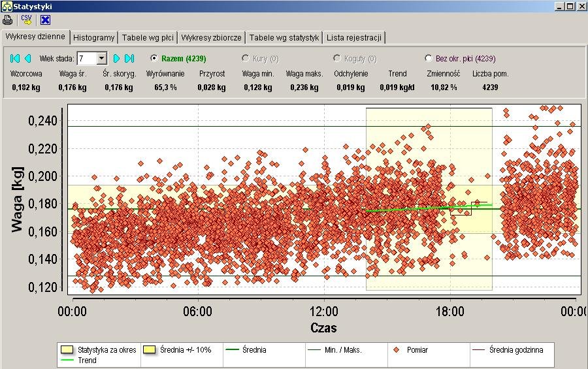Open the Wykresy zbiorcze tab
The width and height of the screenshot is (588, 369).
212,37
